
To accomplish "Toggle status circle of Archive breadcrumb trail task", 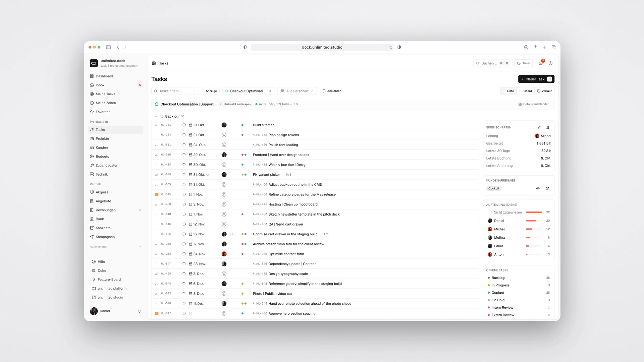I will tap(184, 244).
